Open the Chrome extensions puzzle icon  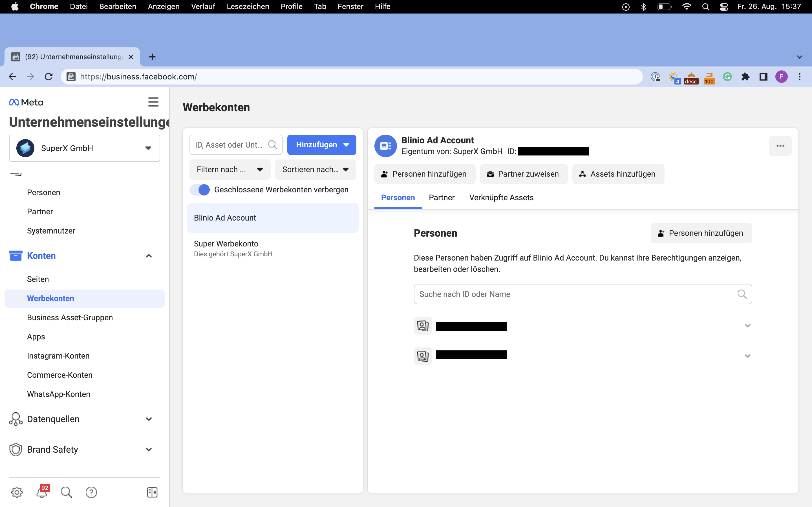[745, 77]
